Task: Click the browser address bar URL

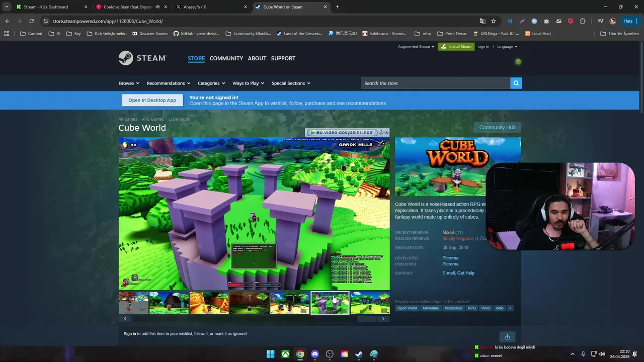Action: (x=108, y=21)
